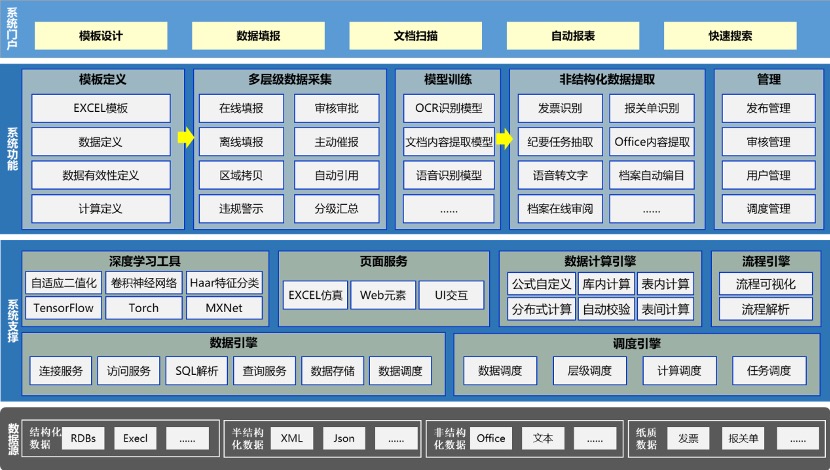Click the Json data source box
The width and height of the screenshot is (830, 470).
[x=344, y=438]
